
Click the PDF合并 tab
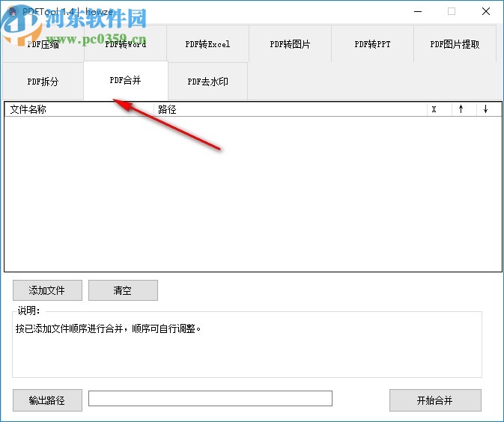[125, 80]
